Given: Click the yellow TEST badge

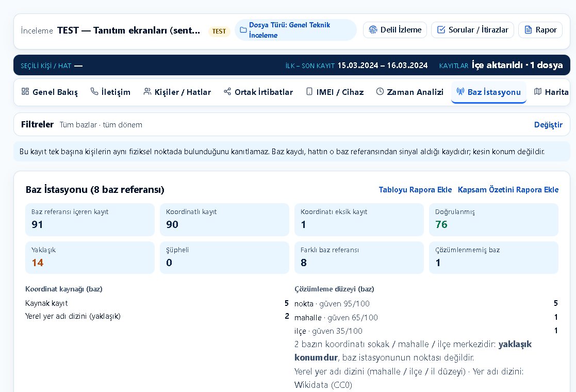Looking at the screenshot, I should click(219, 31).
